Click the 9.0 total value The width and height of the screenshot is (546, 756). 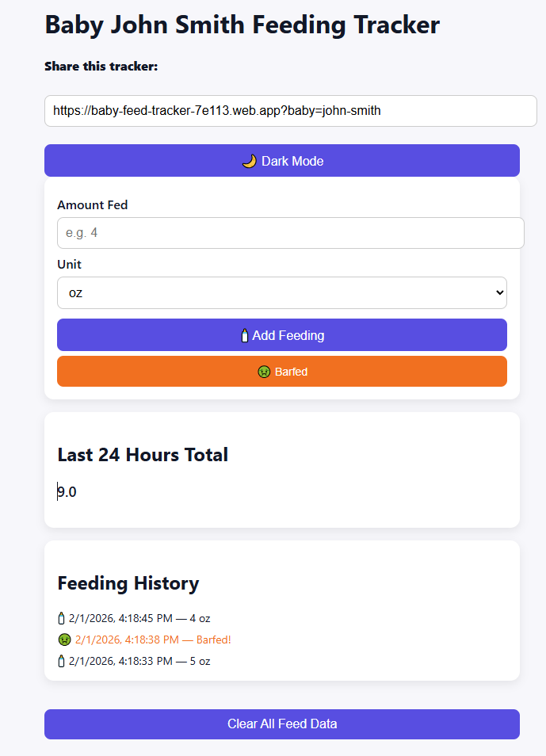[67, 491]
